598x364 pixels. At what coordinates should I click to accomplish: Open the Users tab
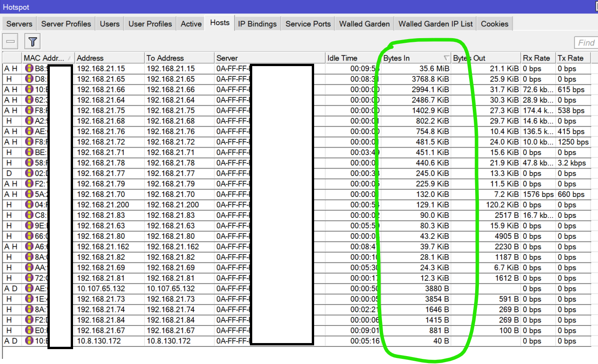pyautogui.click(x=110, y=24)
